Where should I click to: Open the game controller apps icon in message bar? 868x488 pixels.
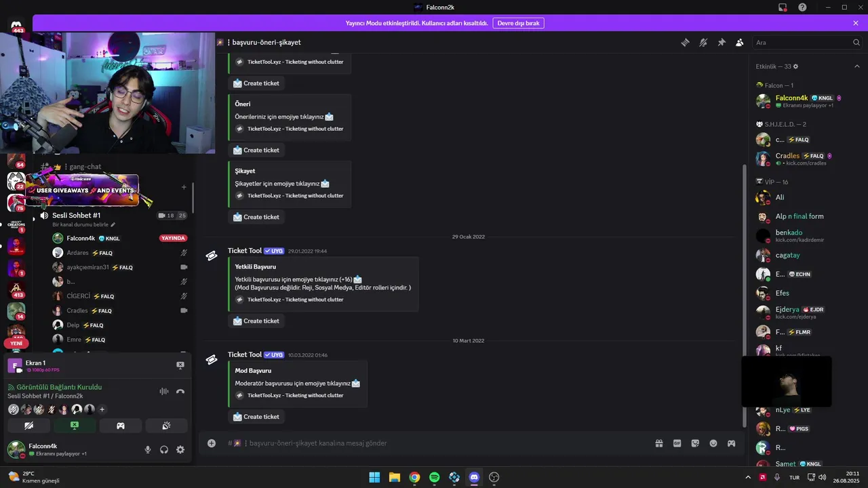(732, 443)
